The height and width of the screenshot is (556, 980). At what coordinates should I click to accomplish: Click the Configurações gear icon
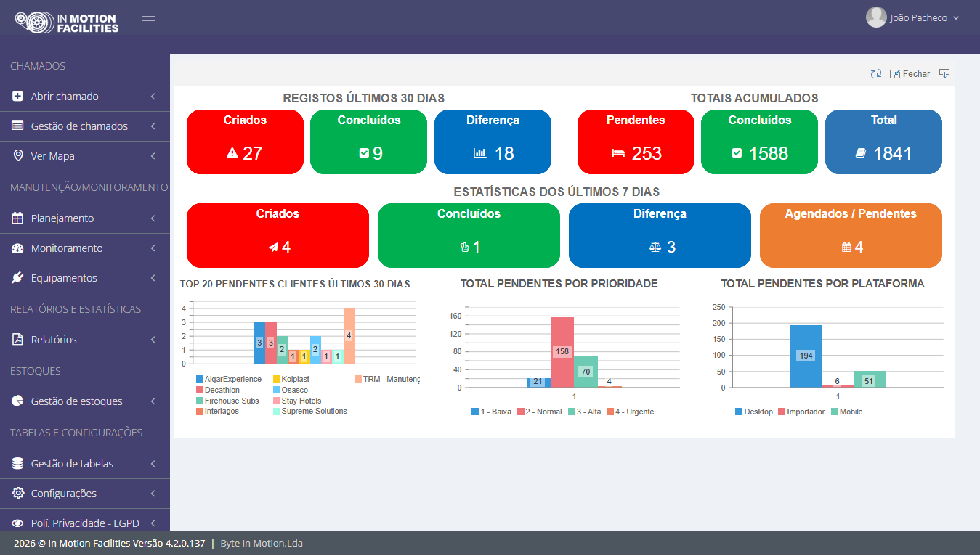[x=17, y=493]
